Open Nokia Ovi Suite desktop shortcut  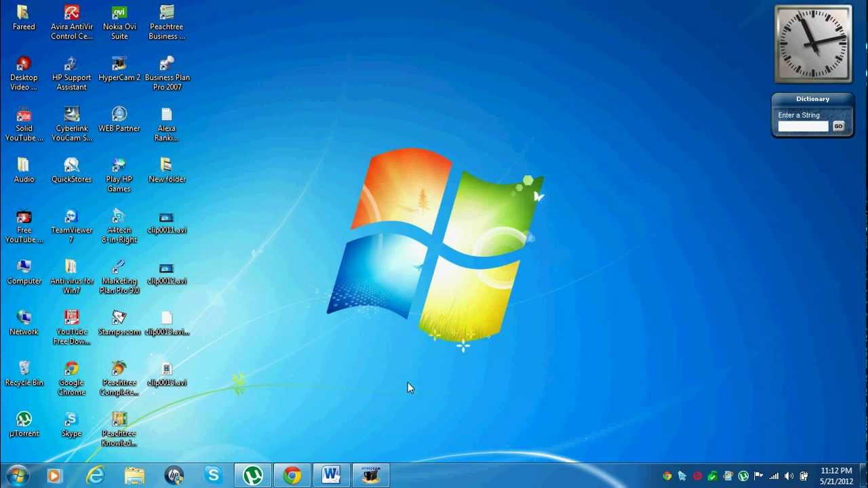click(x=119, y=23)
